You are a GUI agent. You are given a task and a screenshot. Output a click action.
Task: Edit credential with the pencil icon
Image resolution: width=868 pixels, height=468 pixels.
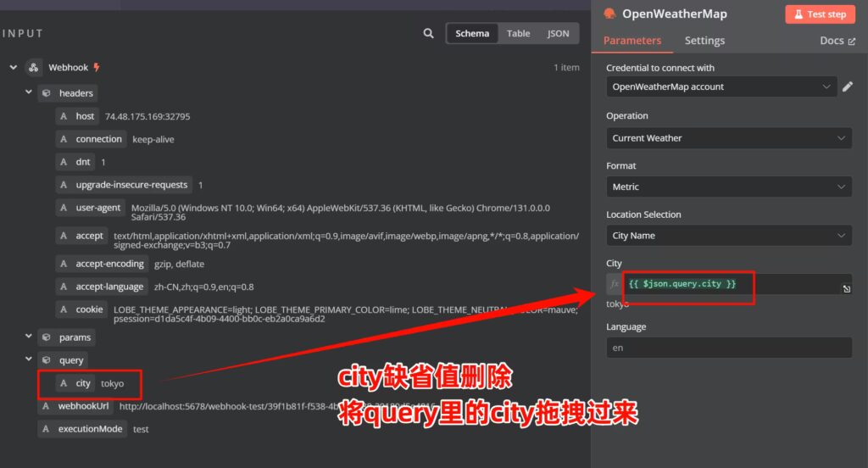[x=848, y=87]
